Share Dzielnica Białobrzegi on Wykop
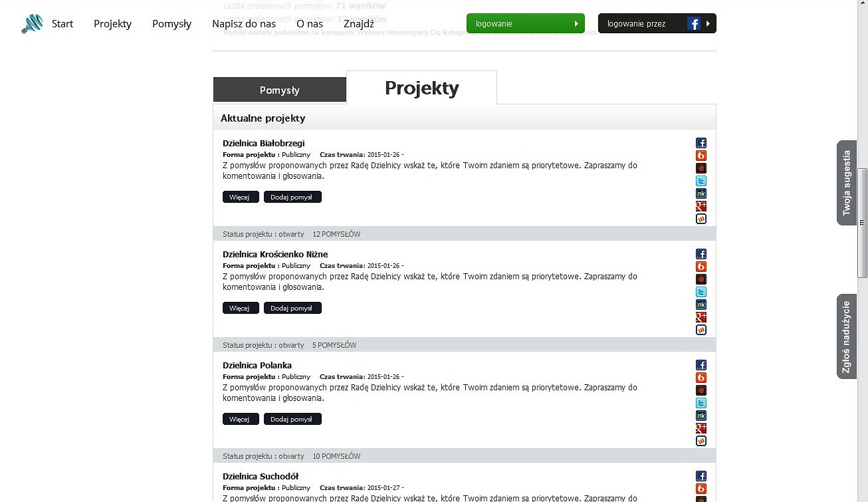The width and height of the screenshot is (868, 502). pos(701,219)
